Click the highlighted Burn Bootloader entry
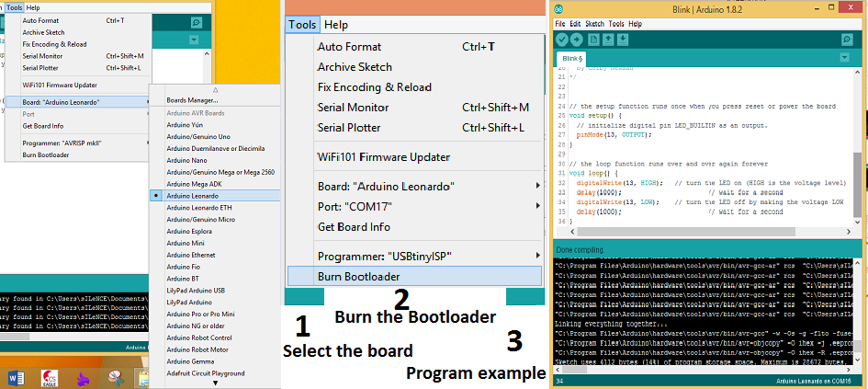This screenshot has height=389, width=868. point(414,276)
